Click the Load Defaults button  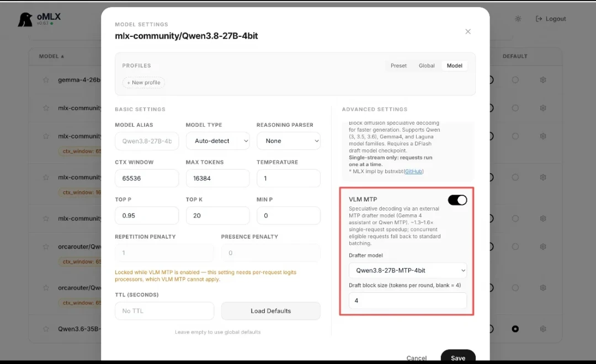(x=270, y=311)
